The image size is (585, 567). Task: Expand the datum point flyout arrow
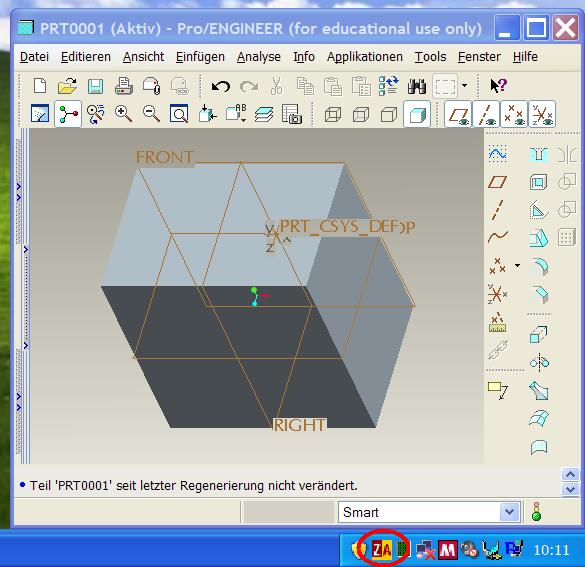tap(517, 266)
